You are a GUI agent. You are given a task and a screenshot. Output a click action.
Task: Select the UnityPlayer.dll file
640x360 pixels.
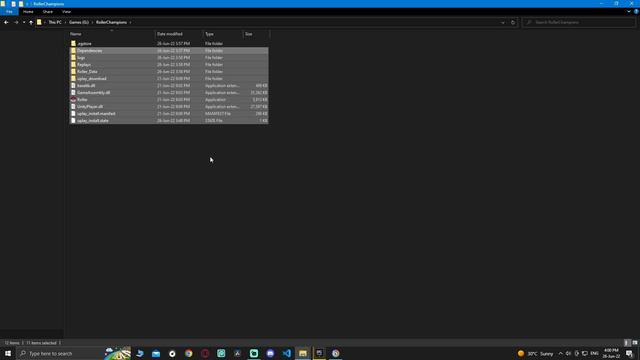coord(169,106)
